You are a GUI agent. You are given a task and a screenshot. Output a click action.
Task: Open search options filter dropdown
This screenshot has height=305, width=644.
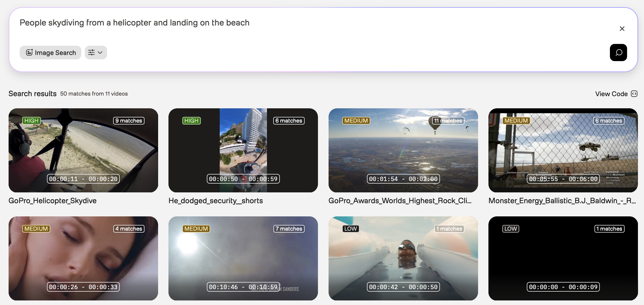(x=96, y=53)
